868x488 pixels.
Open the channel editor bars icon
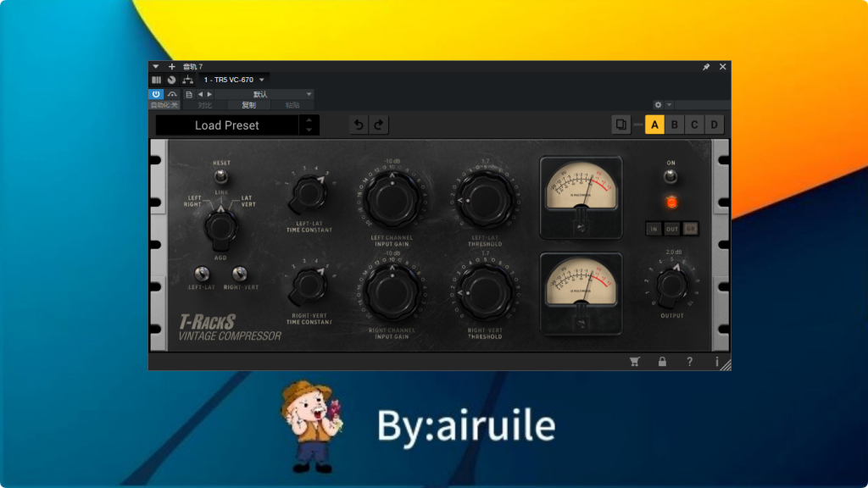click(157, 80)
